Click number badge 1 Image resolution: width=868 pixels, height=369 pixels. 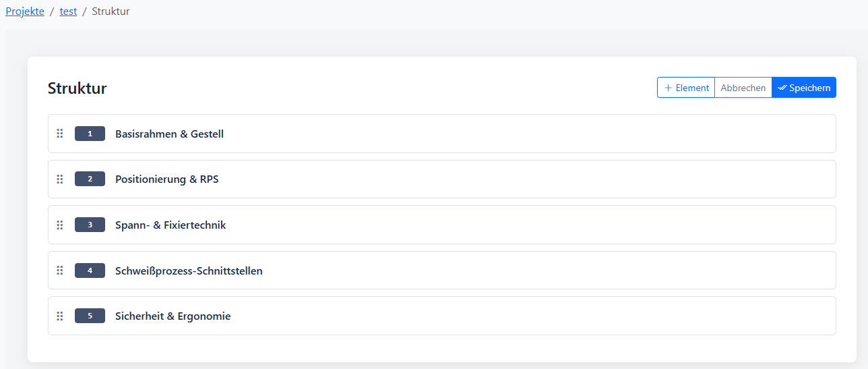(x=90, y=134)
